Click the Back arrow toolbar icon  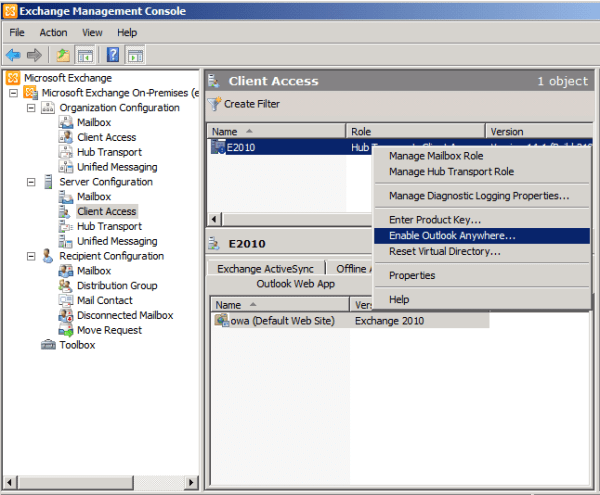[x=13, y=55]
